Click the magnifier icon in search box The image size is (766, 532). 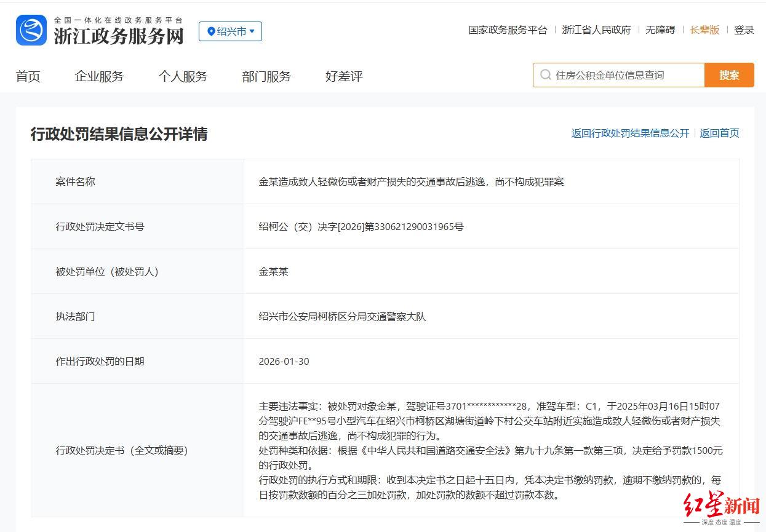tap(545, 75)
